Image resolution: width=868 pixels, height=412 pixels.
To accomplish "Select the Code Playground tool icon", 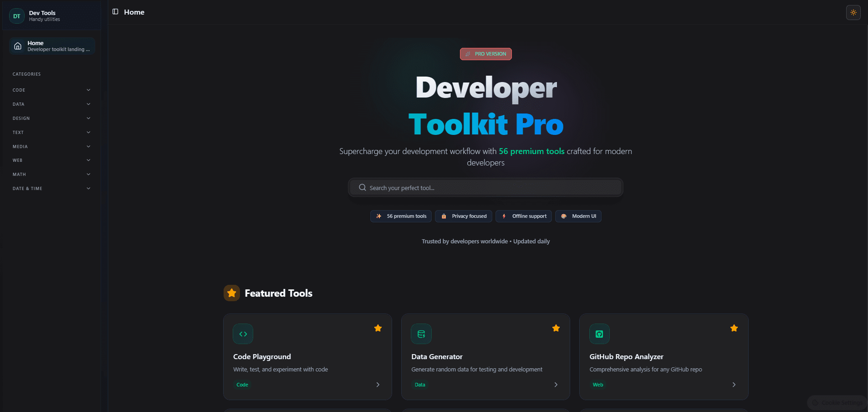I will pyautogui.click(x=243, y=334).
